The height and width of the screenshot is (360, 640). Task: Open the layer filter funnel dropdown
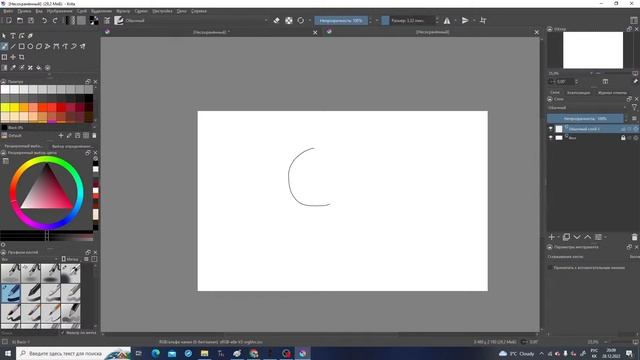point(634,108)
